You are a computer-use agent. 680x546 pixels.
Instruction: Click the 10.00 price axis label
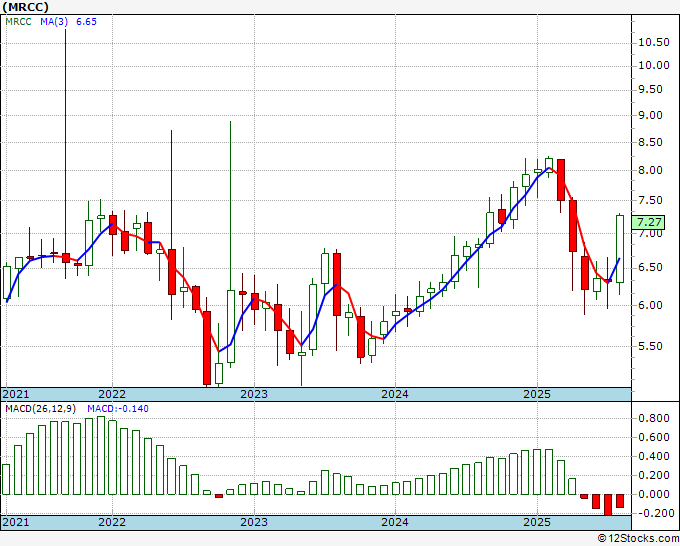pos(654,65)
